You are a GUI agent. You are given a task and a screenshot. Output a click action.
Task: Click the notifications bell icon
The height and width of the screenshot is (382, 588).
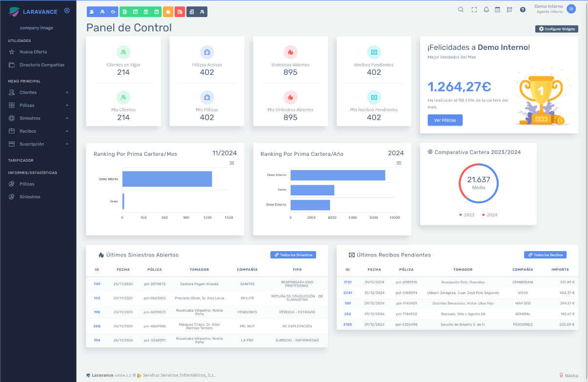pos(486,9)
